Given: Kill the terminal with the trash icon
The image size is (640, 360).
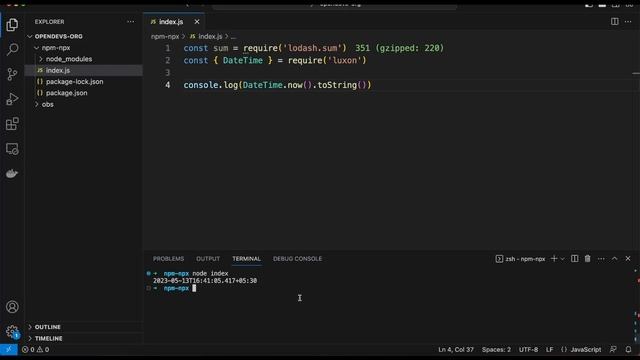Looking at the screenshot, I should click(587, 258).
